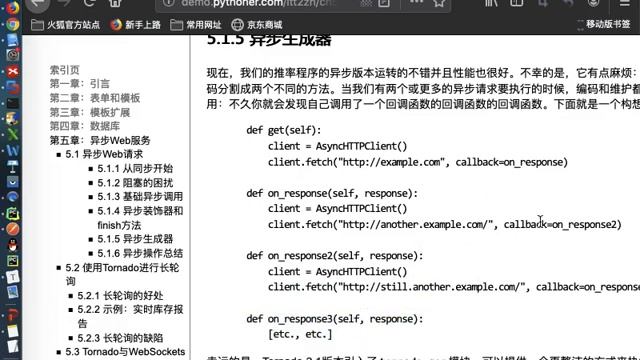Image resolution: width=640 pixels, height=360 pixels.
Task: Open the browser hamburger menu
Action: (x=624, y=3)
